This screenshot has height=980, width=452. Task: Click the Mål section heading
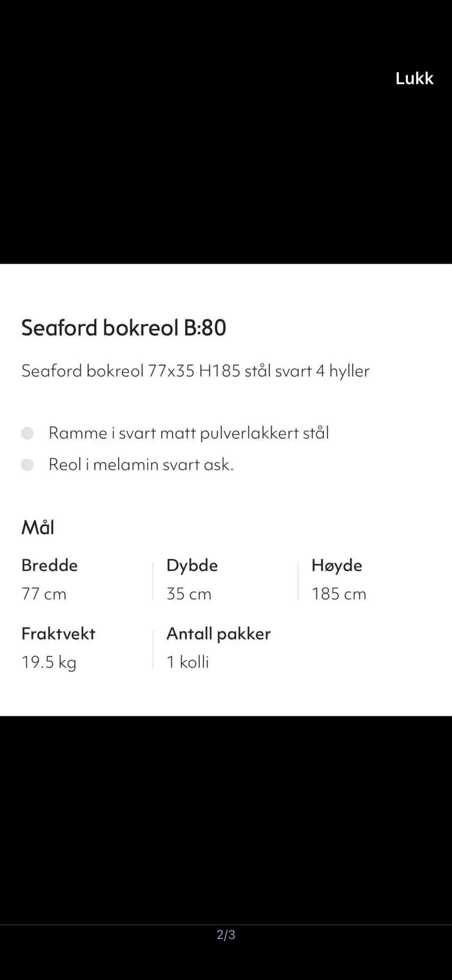click(38, 527)
